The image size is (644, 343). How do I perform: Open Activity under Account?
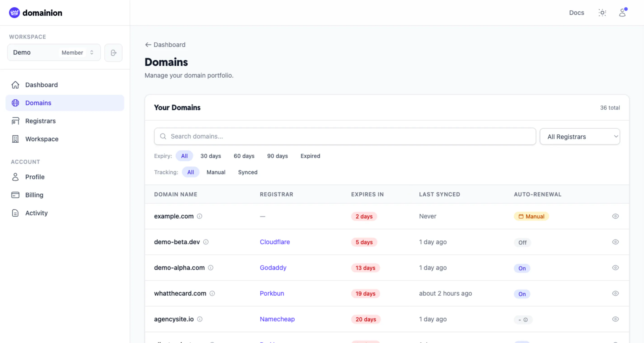pyautogui.click(x=65, y=213)
